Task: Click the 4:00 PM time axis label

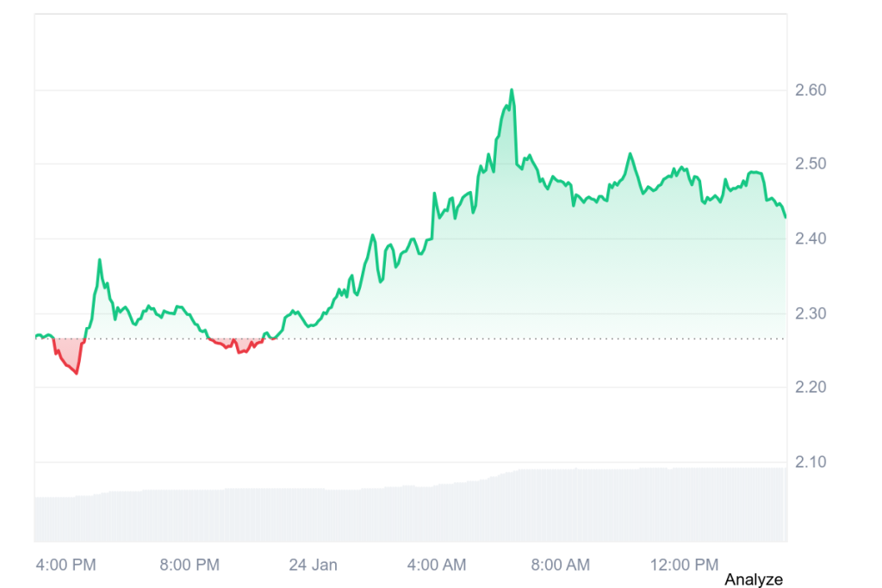Action: pos(65,565)
